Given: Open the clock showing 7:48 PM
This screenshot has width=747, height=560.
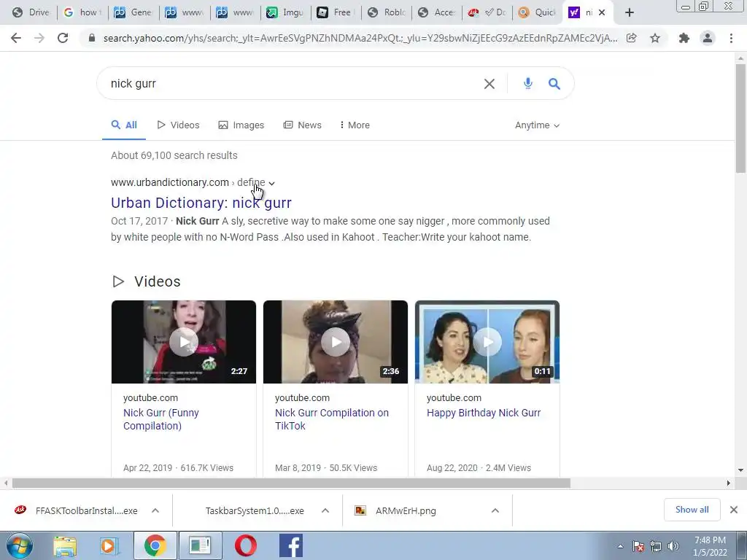Looking at the screenshot, I should (710, 546).
